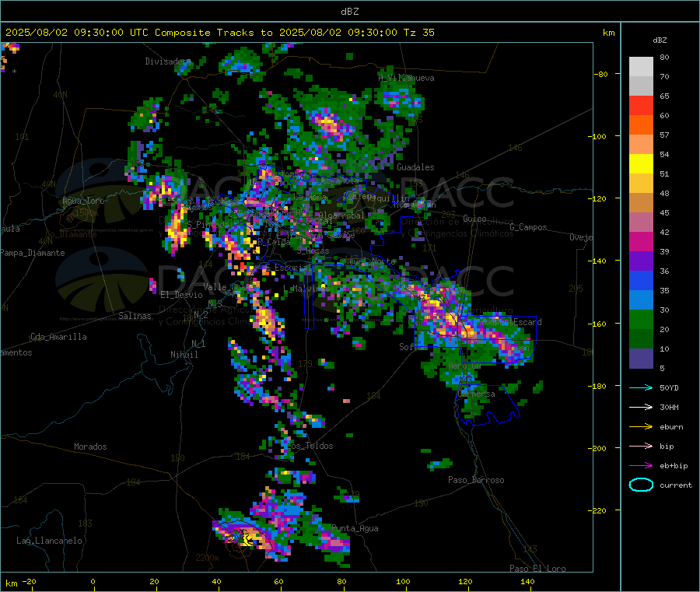Pick the gray swatch between 70 and 65
This screenshot has width=700, height=592.
[x=641, y=86]
